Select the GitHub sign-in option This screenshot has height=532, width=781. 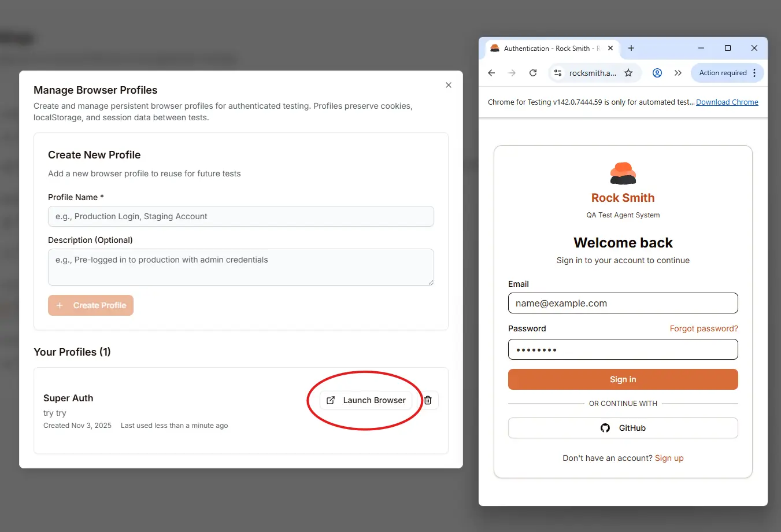click(x=623, y=428)
